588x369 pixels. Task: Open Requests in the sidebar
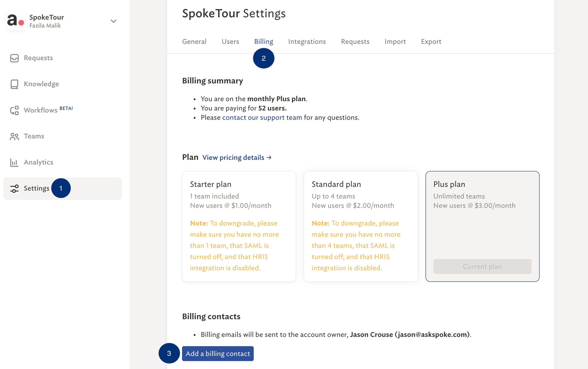pyautogui.click(x=38, y=58)
